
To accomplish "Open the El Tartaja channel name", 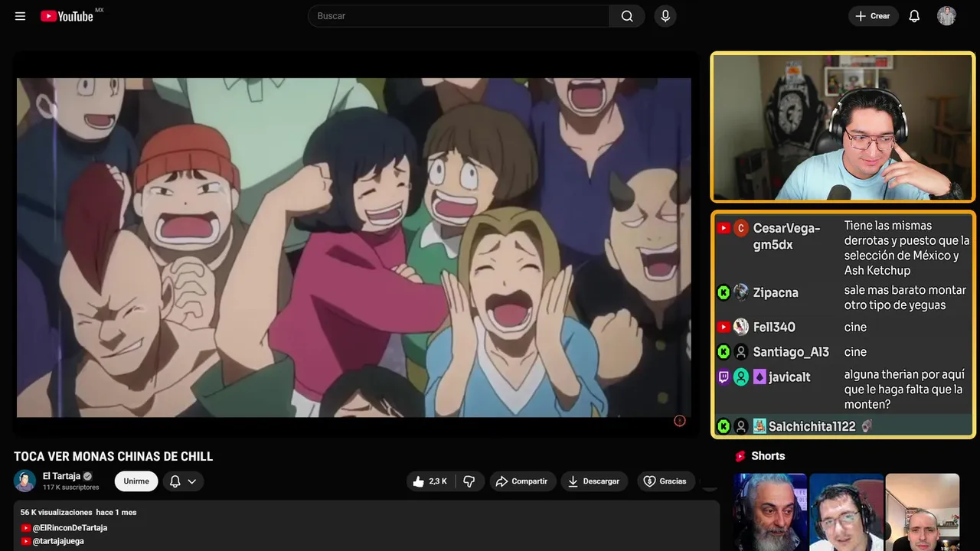I will (61, 476).
